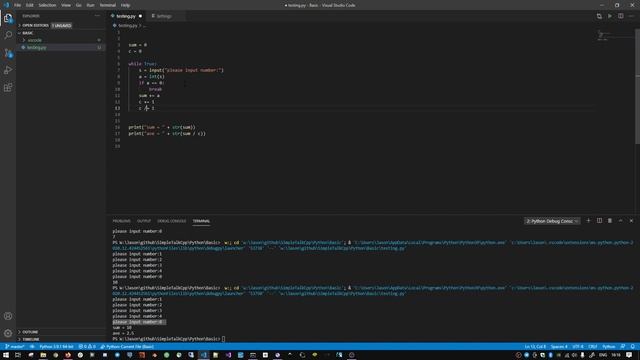Open the Go menu
Viewport: 640px width, 360px height.
click(x=78, y=5)
